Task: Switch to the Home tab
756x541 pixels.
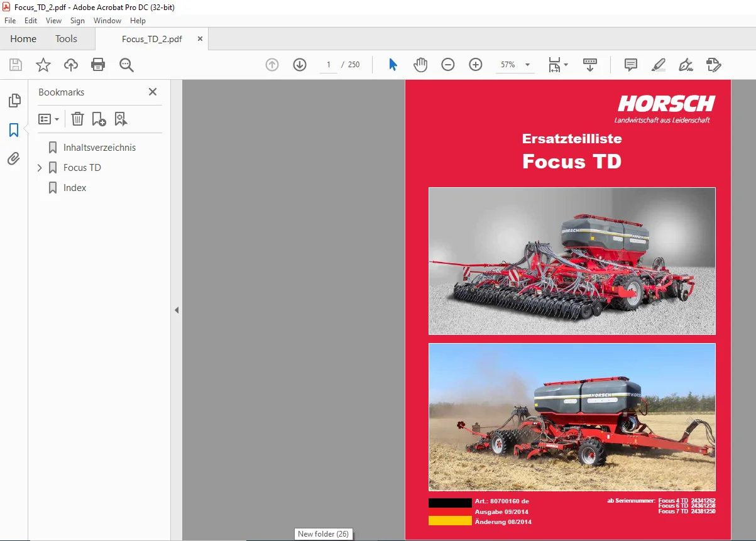Action: click(x=23, y=39)
